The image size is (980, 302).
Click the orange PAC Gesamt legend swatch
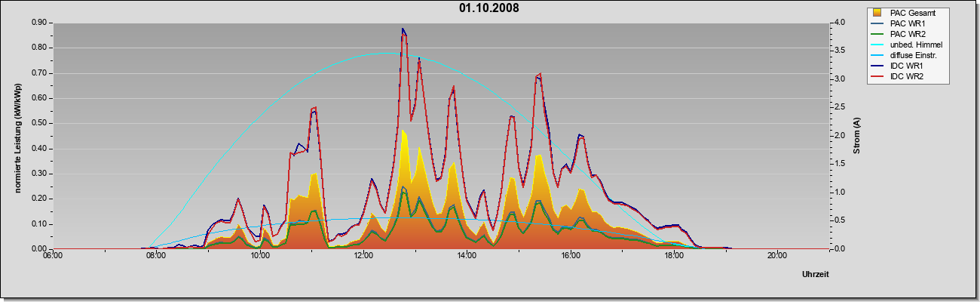877,13
